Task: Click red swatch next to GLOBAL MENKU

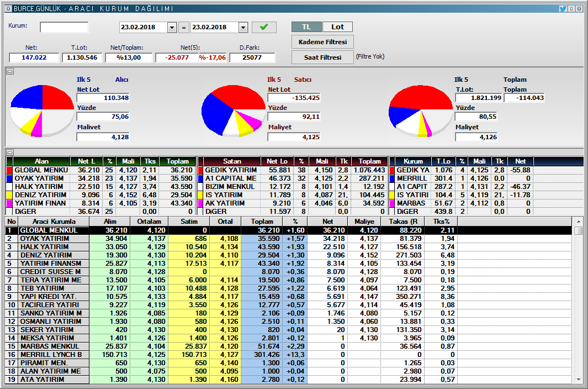Action: coord(9,170)
